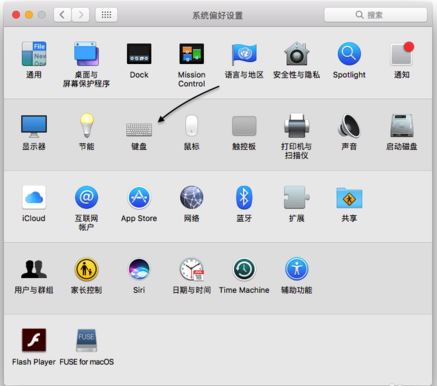Click the back navigation arrow
The width and height of the screenshot is (437, 386).
62,15
